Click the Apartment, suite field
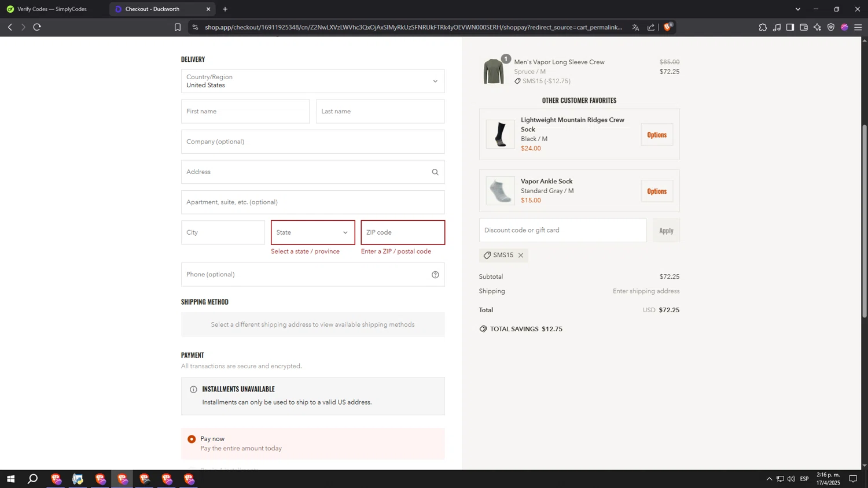 click(x=313, y=202)
